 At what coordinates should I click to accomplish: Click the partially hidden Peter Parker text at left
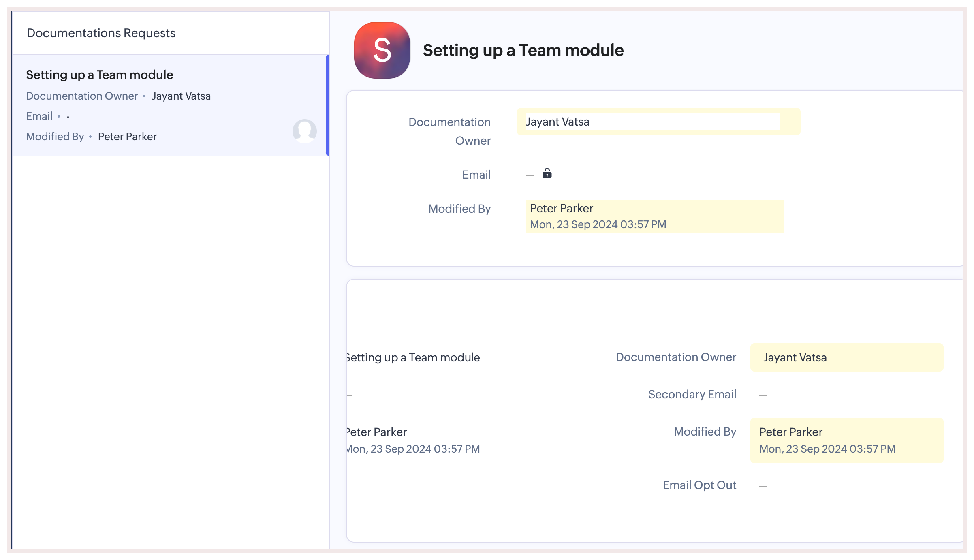point(376,432)
